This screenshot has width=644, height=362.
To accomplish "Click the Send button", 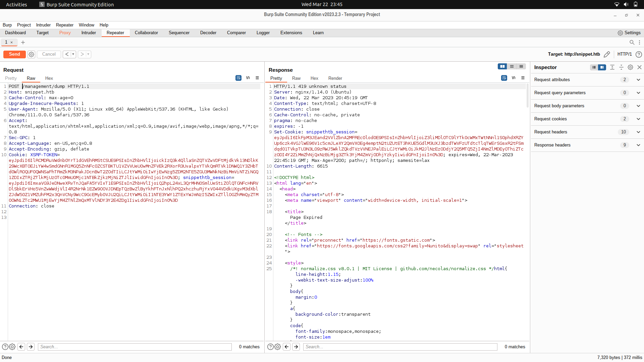I will pyautogui.click(x=14, y=54).
